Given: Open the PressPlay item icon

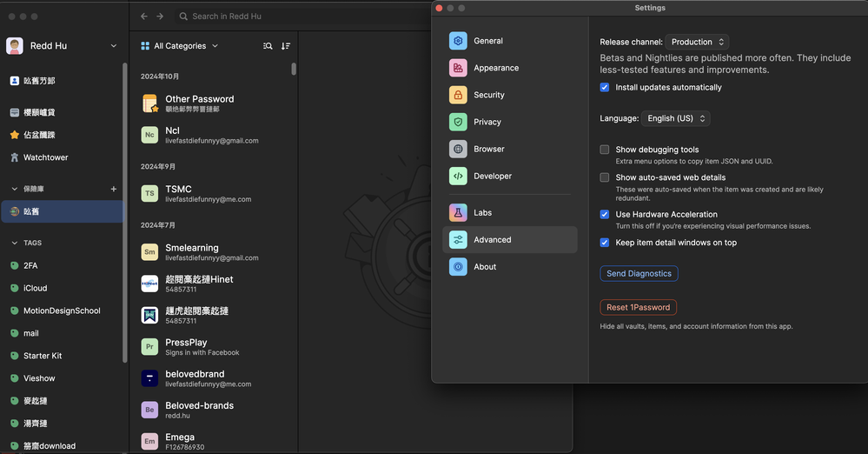Looking at the screenshot, I should click(149, 347).
